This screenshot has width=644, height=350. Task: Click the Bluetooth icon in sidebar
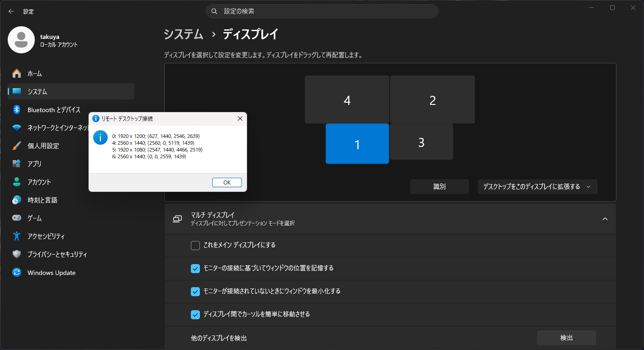pyautogui.click(x=17, y=109)
